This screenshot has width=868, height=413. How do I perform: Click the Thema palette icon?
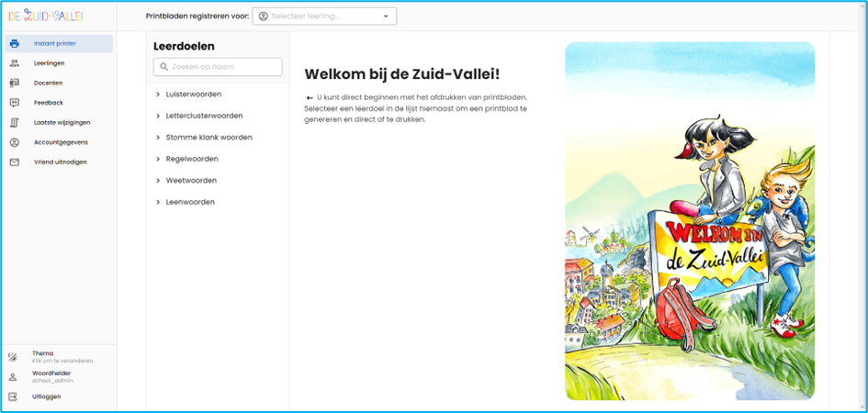pos(13,357)
